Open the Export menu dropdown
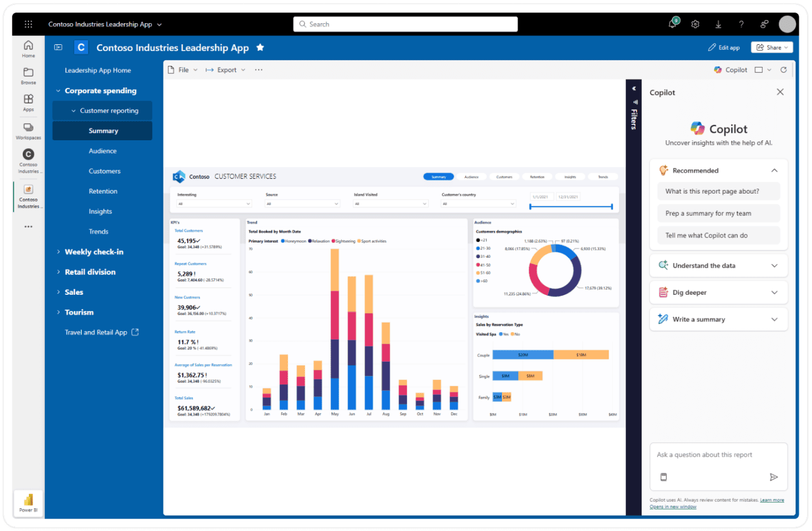Image resolution: width=812 pixels, height=531 pixels. click(225, 70)
